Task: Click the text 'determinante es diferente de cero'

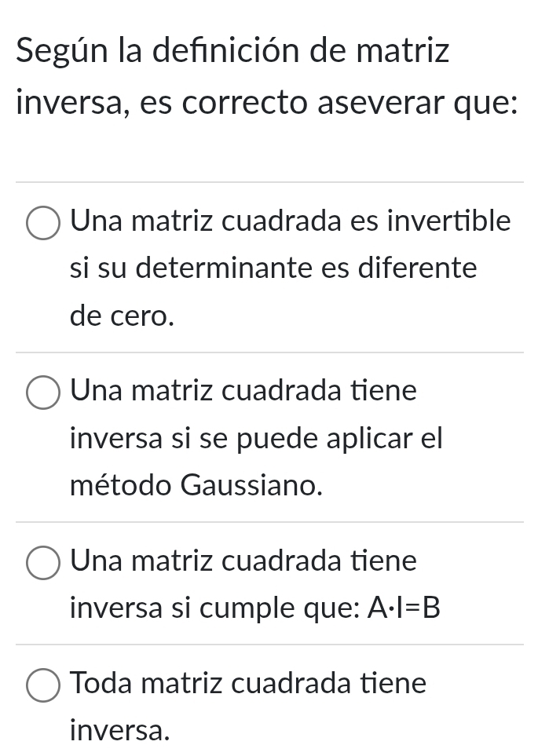Action: 273,268
